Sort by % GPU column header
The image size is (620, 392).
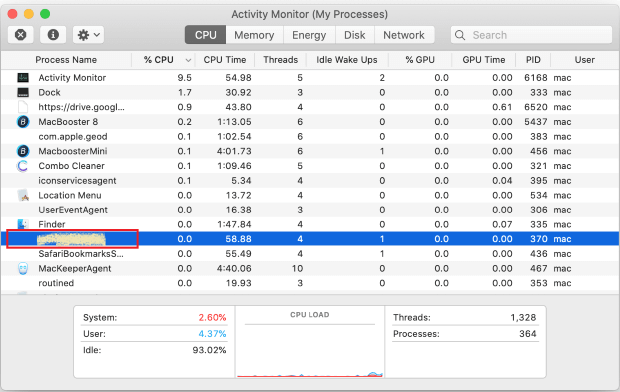tap(420, 60)
